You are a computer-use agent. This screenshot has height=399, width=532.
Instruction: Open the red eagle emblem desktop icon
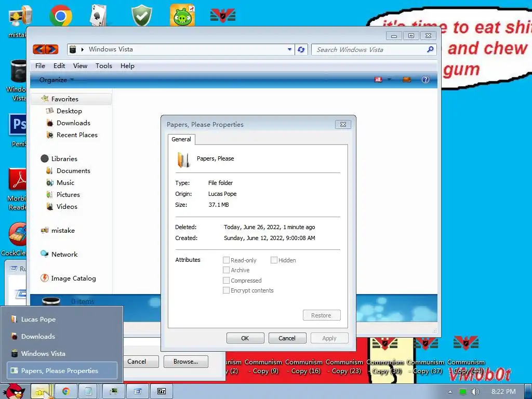coord(223,16)
